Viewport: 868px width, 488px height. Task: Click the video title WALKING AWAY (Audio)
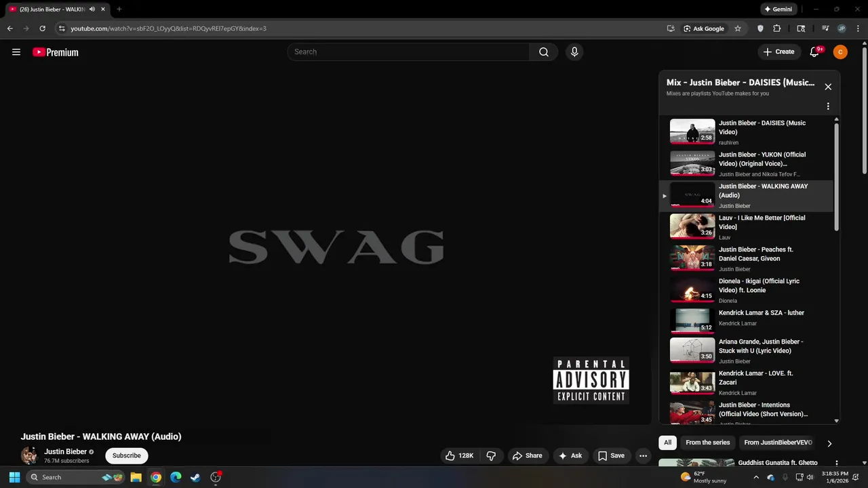click(101, 436)
